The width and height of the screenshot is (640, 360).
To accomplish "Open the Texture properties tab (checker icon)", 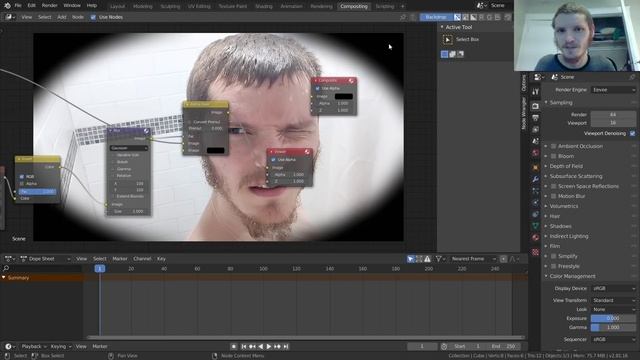I will point(536,252).
